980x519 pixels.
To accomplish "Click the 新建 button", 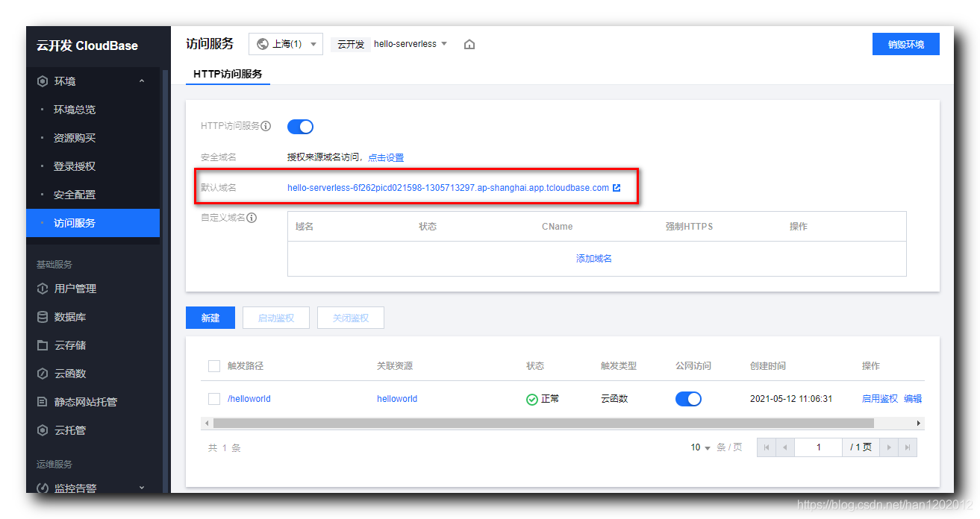I will [210, 318].
